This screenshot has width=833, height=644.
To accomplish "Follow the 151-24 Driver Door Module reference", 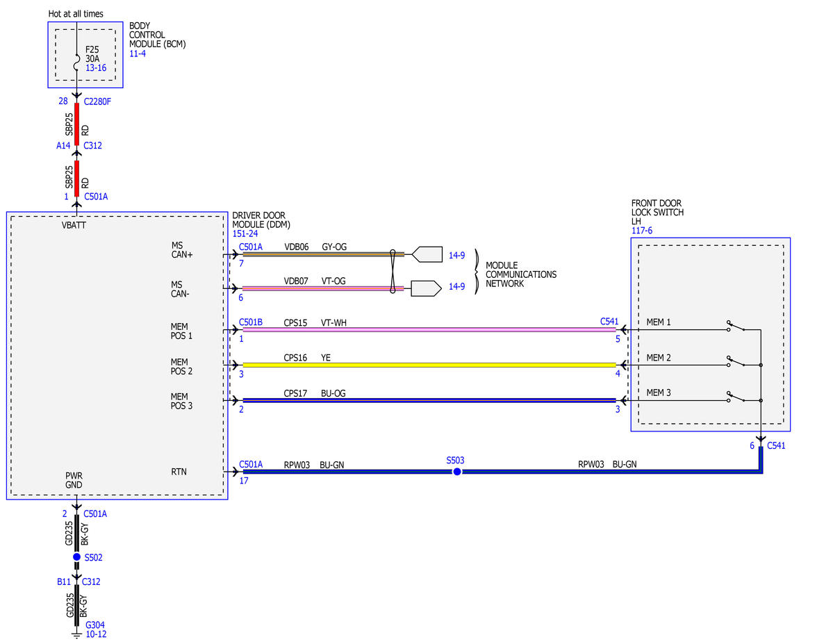I will point(245,233).
